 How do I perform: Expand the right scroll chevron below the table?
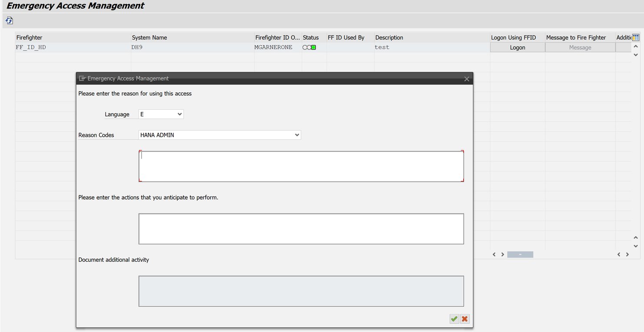503,254
